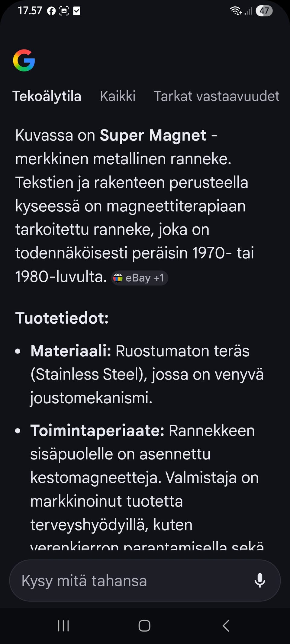Screen dimensions: 290x644
Task: Open the Tarkat vastaavuudet tab
Action: click(x=217, y=96)
